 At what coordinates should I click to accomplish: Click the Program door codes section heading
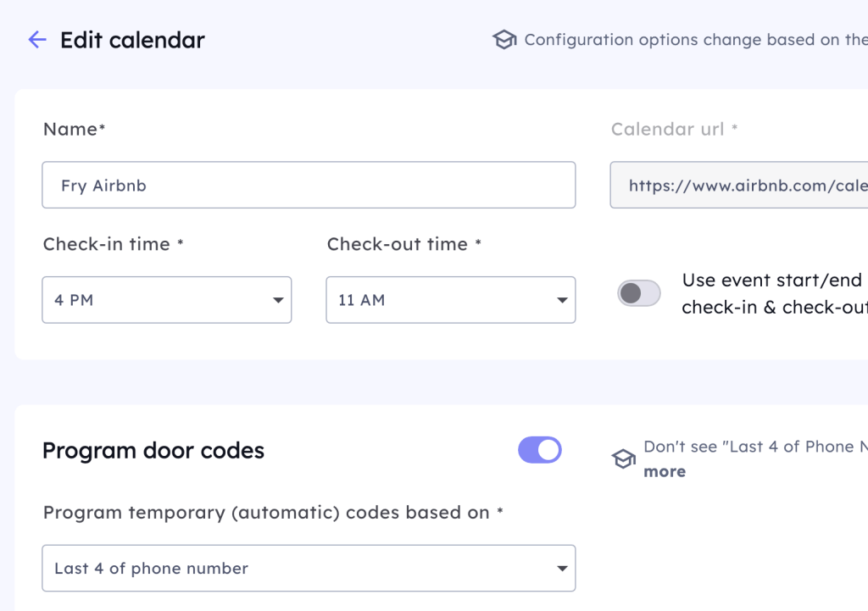(153, 451)
